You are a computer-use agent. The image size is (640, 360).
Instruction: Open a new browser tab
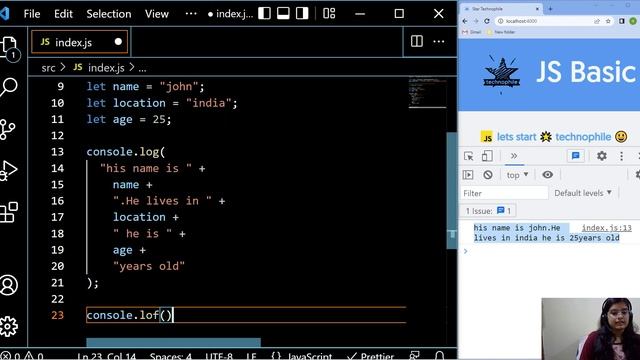tap(550, 9)
